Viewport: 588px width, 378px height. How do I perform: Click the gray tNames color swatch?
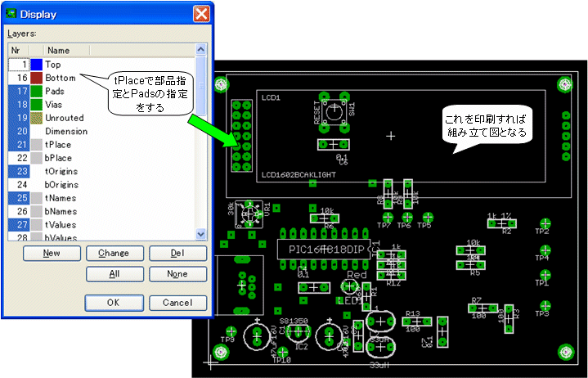click(x=36, y=198)
